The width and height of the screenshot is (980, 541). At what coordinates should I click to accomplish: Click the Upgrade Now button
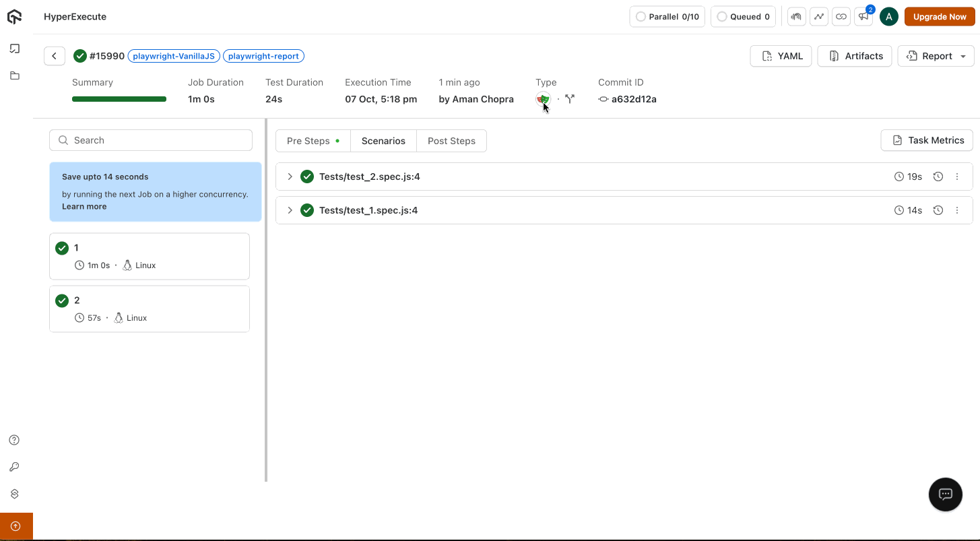(x=939, y=17)
